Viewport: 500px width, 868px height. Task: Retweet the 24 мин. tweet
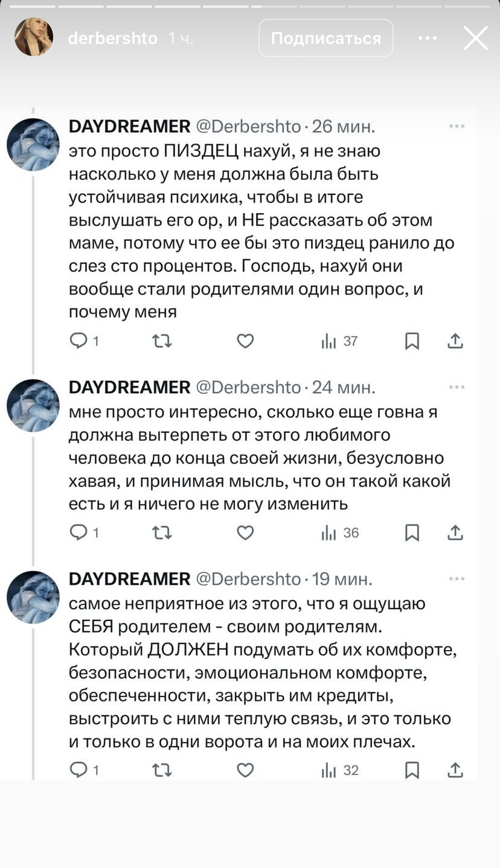click(162, 533)
